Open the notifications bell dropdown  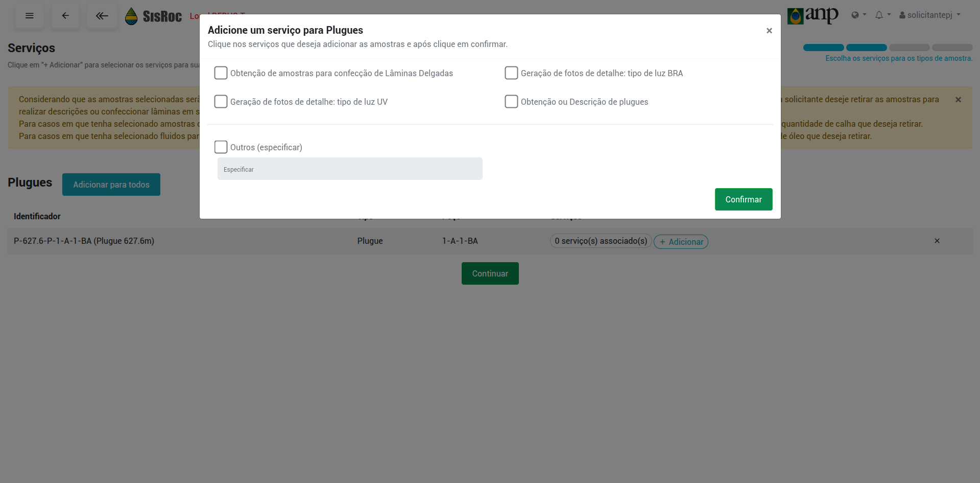pyautogui.click(x=882, y=15)
